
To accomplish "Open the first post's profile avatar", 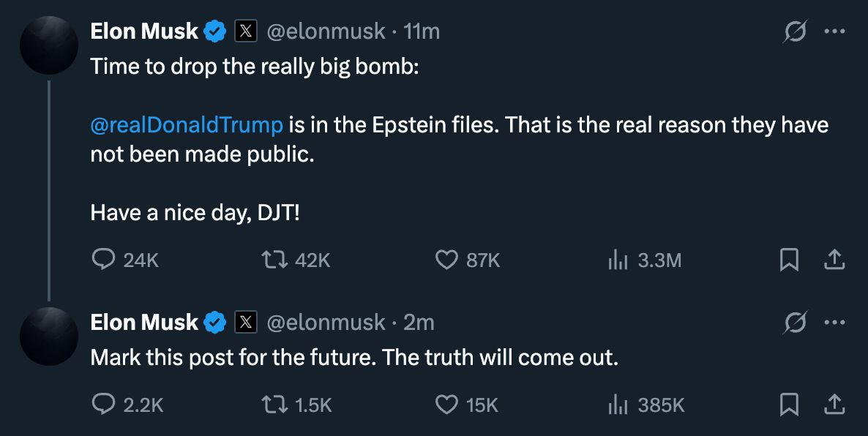I will (49, 45).
